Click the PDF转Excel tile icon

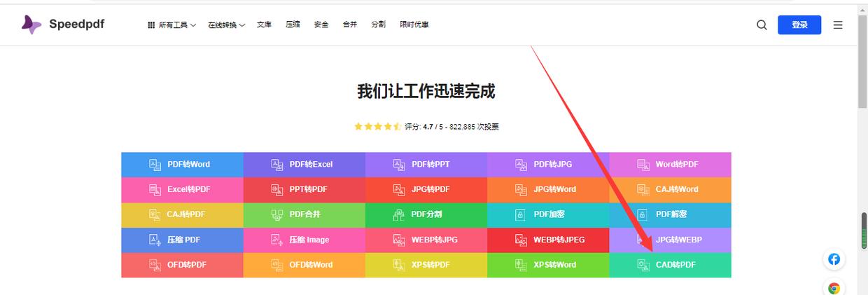coord(277,165)
